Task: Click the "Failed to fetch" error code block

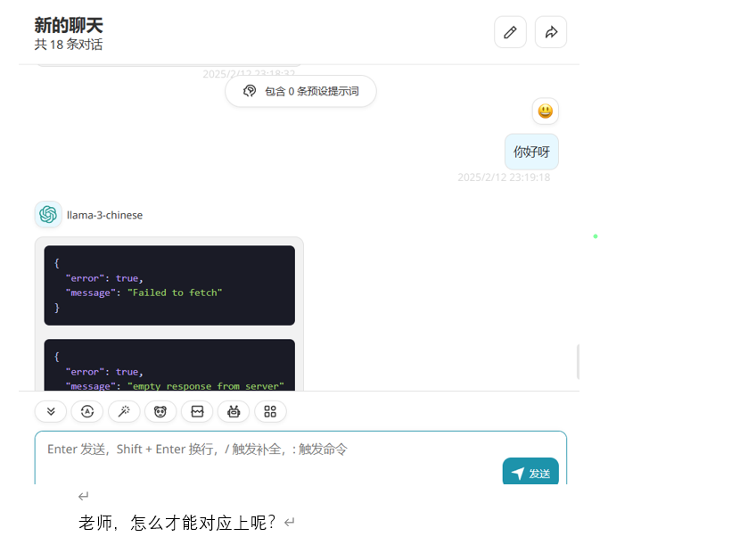Action: pos(169,285)
